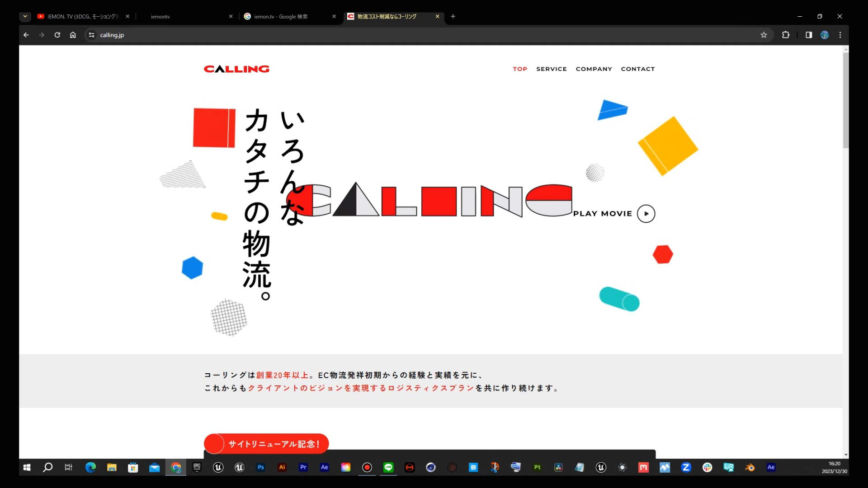Launch Blender from the taskbar
The image size is (868, 488).
(x=750, y=467)
